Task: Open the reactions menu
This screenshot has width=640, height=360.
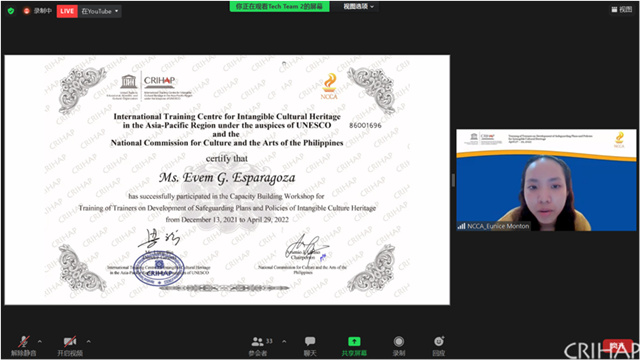Action: pos(439,345)
